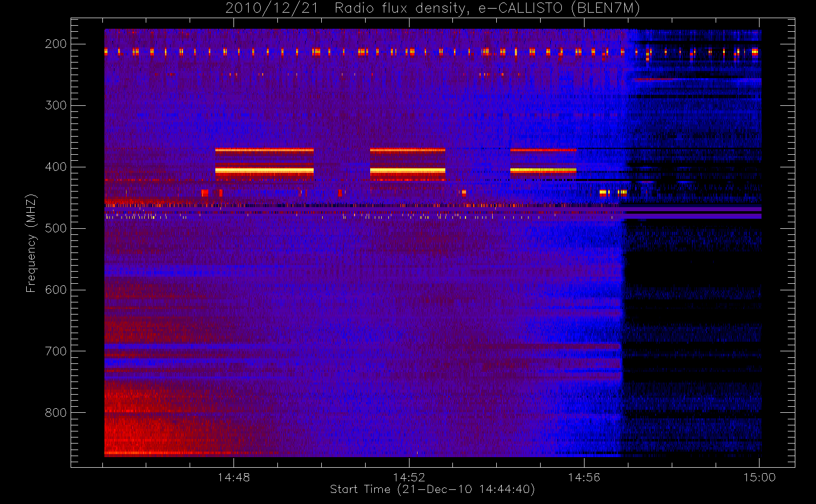Click the 15:00 time tick label
The width and height of the screenshot is (816, 504).
point(760,477)
